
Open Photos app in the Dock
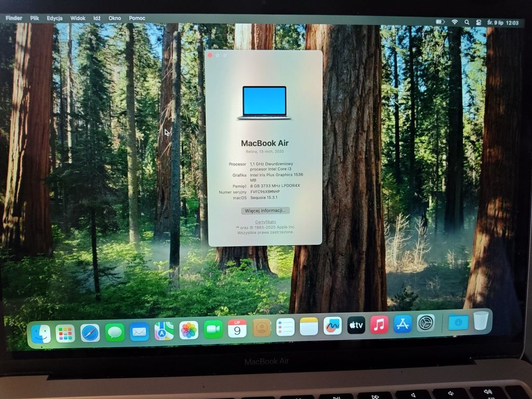coord(189,330)
